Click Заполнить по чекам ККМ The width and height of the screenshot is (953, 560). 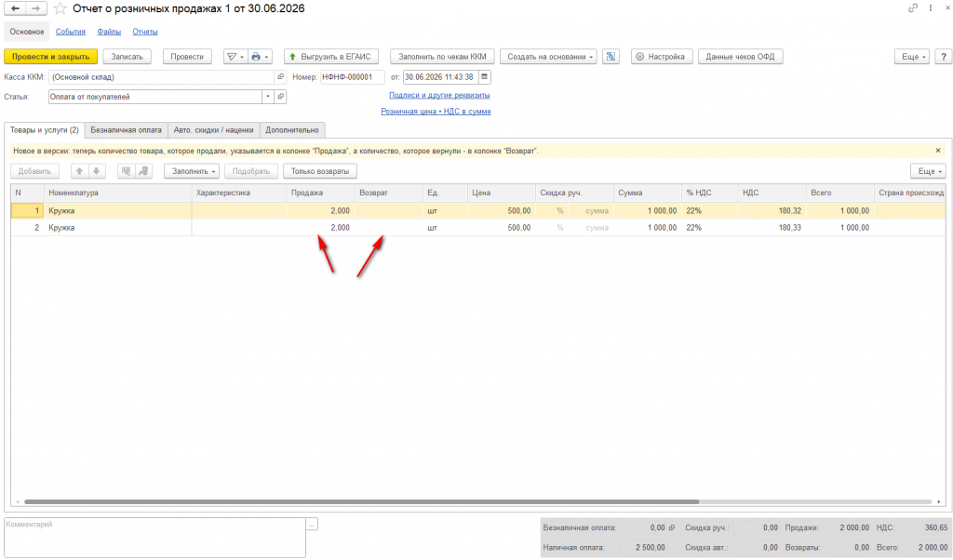click(x=442, y=57)
